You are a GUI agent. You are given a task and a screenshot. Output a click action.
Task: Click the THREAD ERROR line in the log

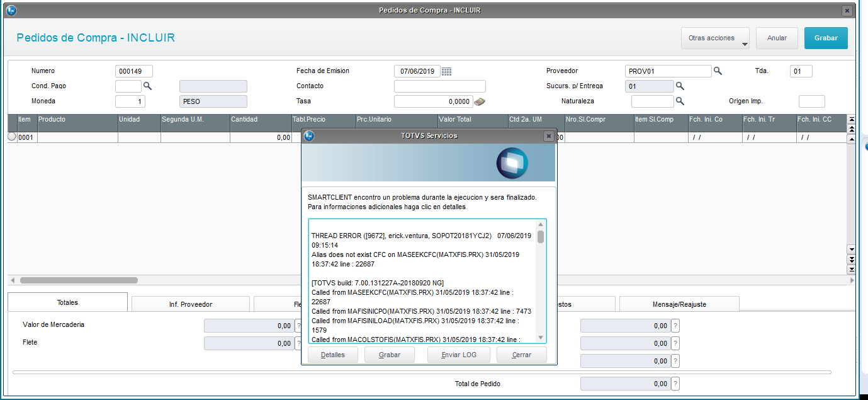pyautogui.click(x=421, y=240)
